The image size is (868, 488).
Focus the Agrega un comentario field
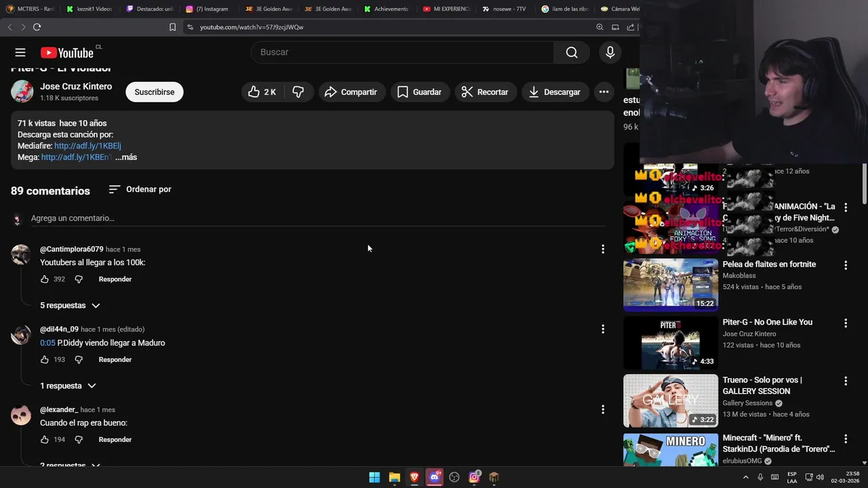coord(317,218)
